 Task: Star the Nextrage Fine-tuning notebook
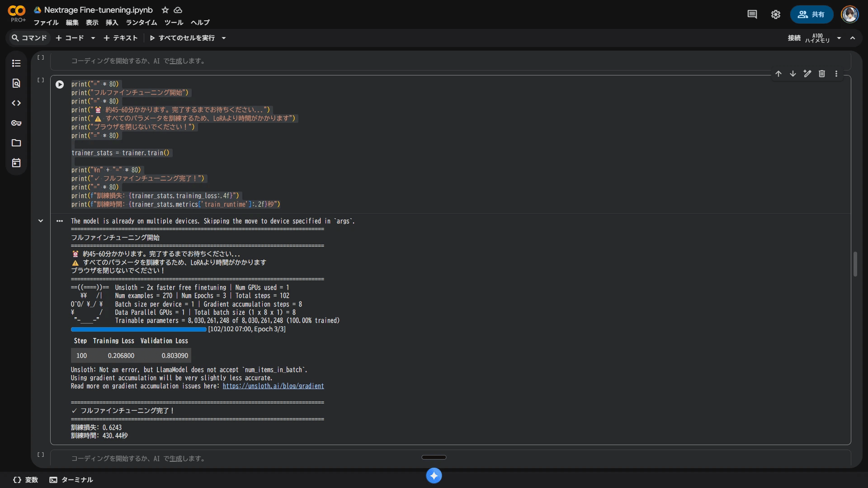pyautogui.click(x=165, y=10)
